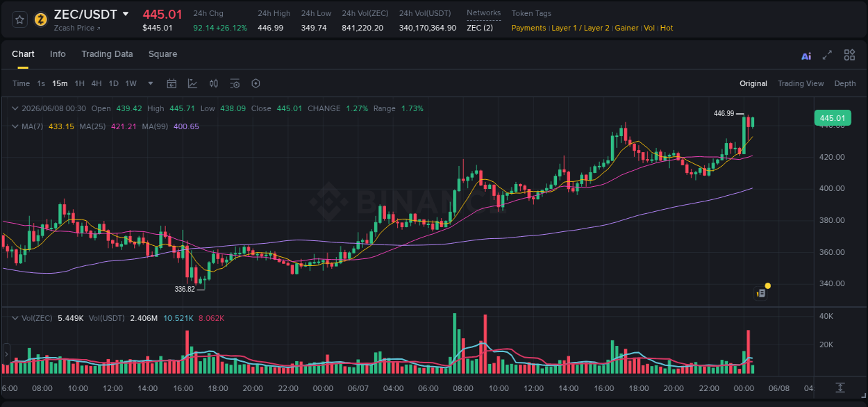Screen dimensions: 868x407
Task: Click the 24h Low value 349.74
Action: click(314, 28)
